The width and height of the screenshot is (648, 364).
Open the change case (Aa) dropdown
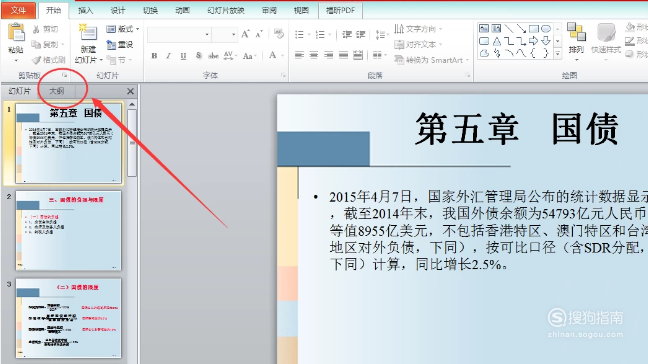coord(250,55)
